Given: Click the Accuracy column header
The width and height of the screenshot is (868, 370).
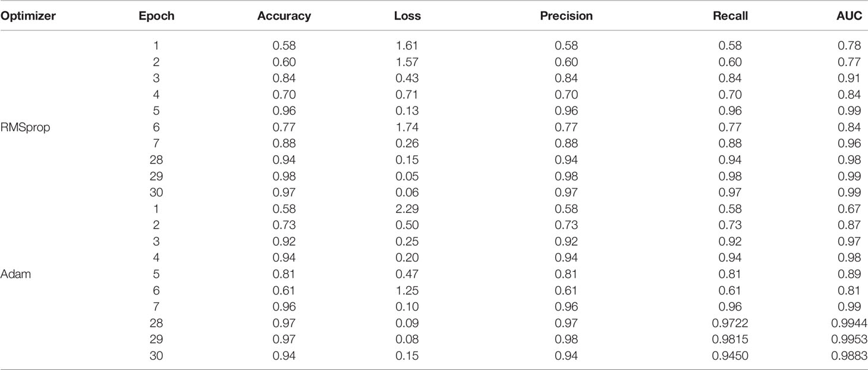Looking at the screenshot, I should [284, 17].
